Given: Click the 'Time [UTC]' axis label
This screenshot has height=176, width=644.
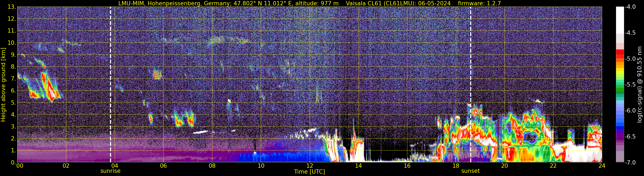Looking at the screenshot, I should [310, 172].
